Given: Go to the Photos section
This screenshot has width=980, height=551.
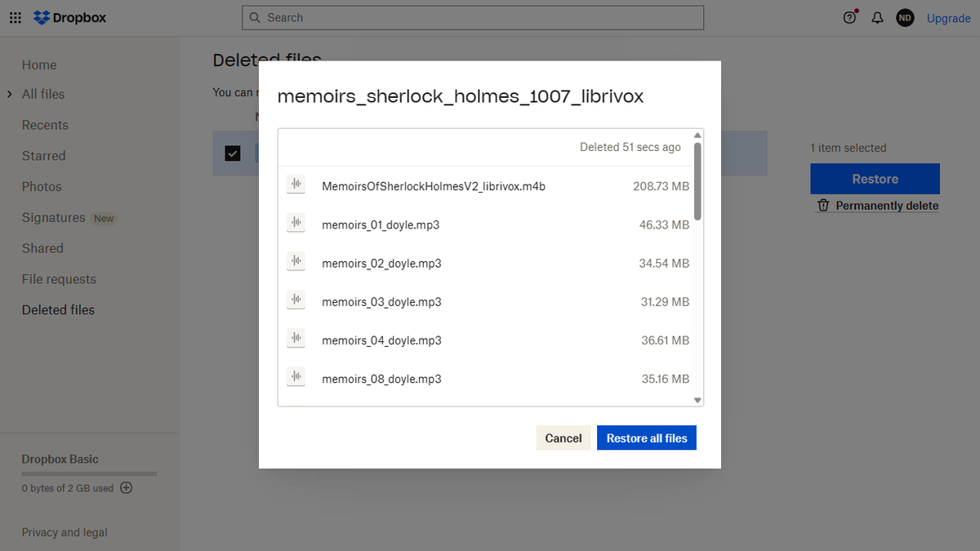Looking at the screenshot, I should [x=42, y=186].
